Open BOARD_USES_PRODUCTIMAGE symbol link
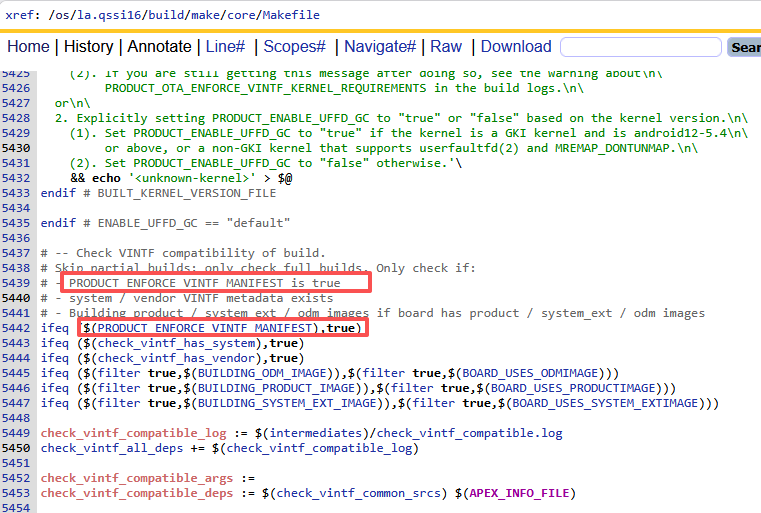The height and width of the screenshot is (513, 761). click(573, 389)
